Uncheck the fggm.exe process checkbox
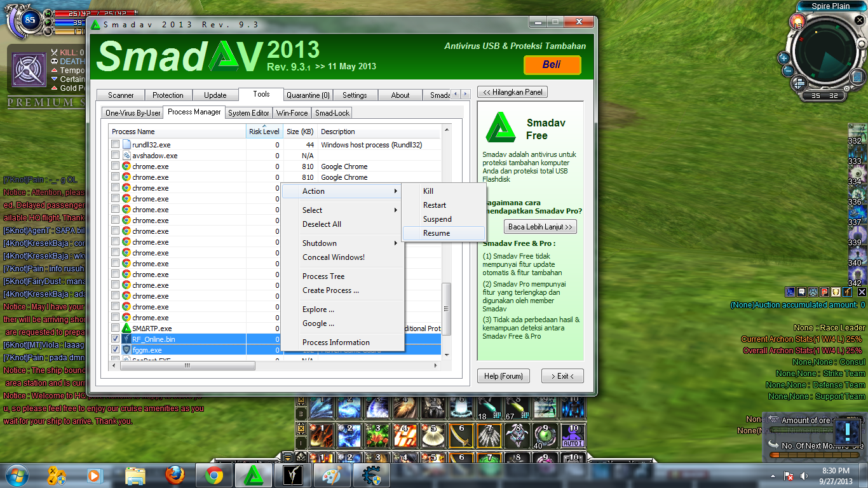The image size is (868, 488). (x=115, y=349)
